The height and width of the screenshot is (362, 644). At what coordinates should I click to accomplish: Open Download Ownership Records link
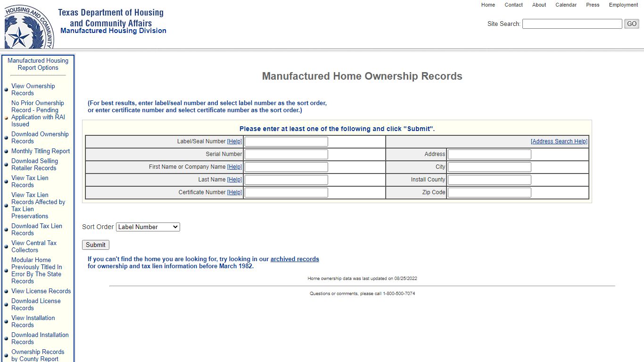coord(40,138)
